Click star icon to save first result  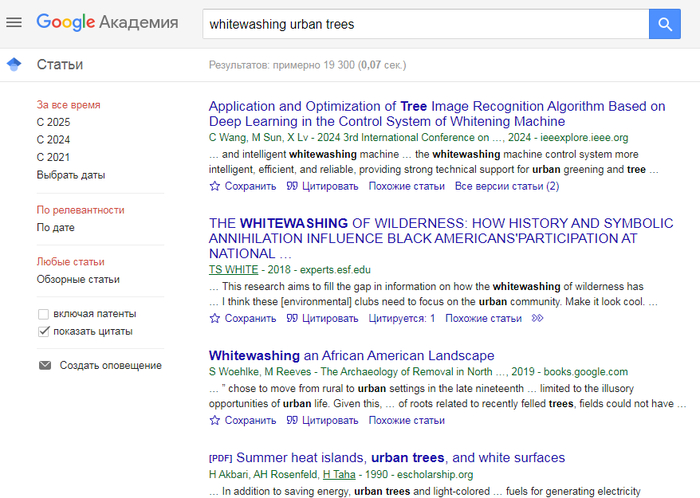214,186
